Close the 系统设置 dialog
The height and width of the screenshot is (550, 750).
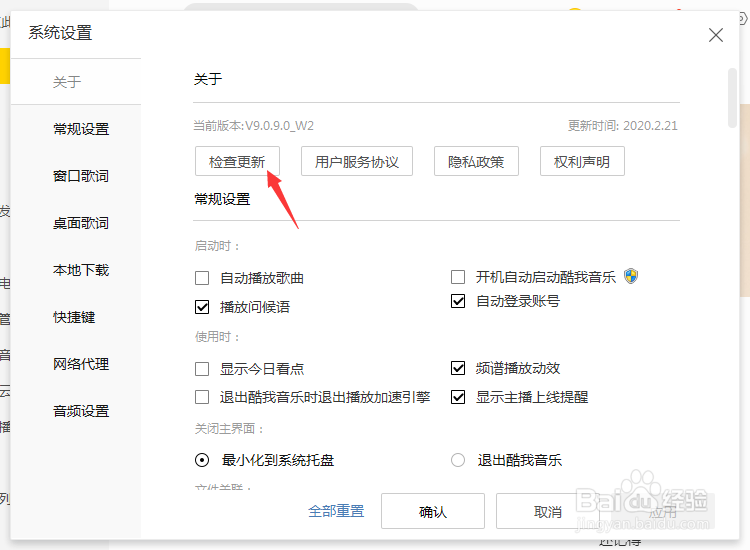(716, 35)
